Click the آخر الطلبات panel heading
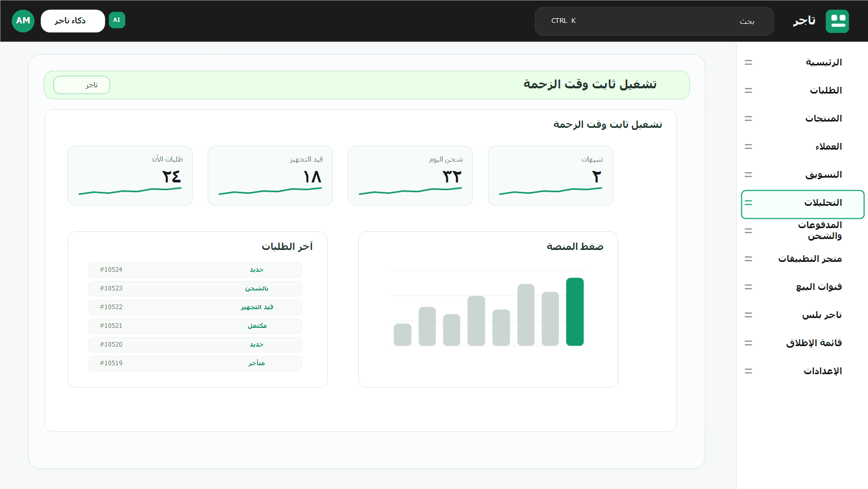The height and width of the screenshot is (489, 868). pyautogui.click(x=287, y=246)
